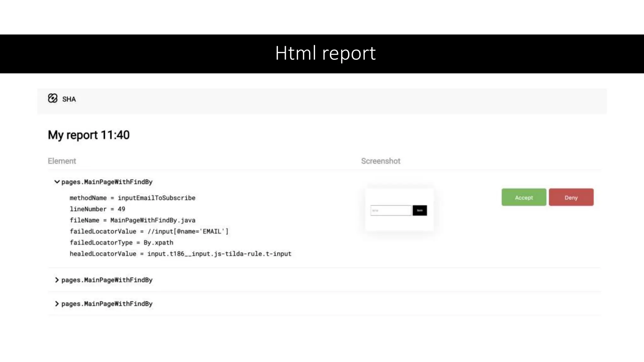Open the healed element screenshot thumbnail
This screenshot has width=644, height=362.
[x=399, y=210]
